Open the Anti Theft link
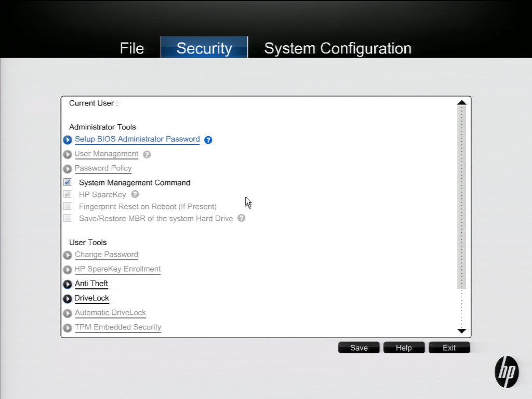 (91, 284)
